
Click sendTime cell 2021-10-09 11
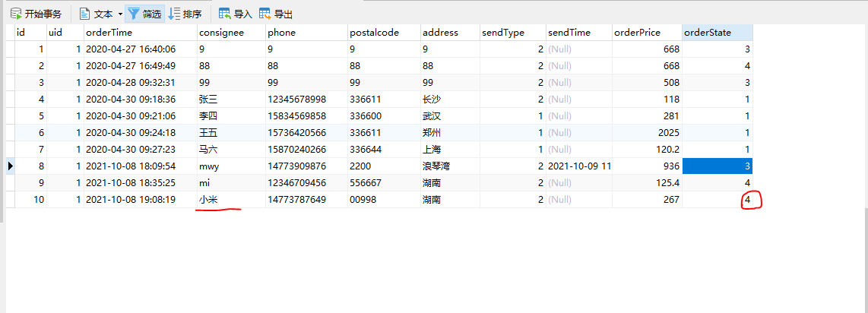(x=579, y=166)
